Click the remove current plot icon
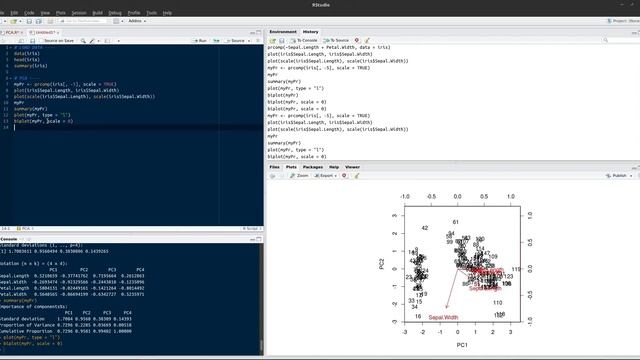Viewport: 640px width, 360px height. 344,176
